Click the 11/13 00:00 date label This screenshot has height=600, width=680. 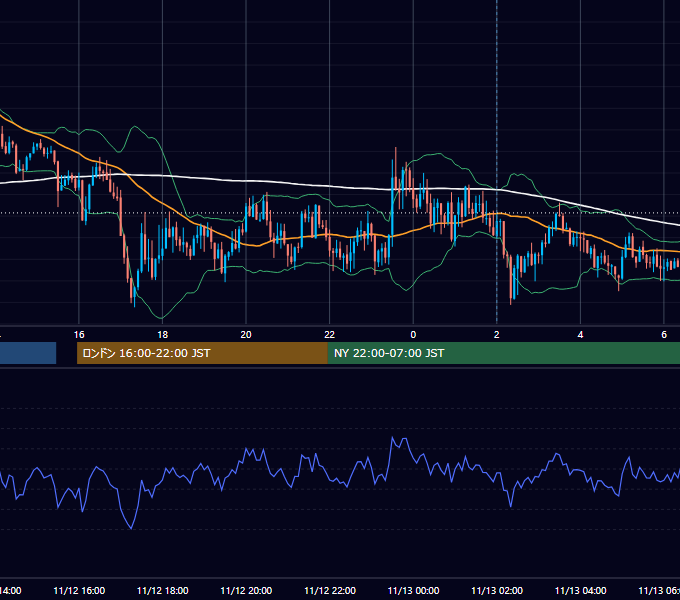[413, 591]
